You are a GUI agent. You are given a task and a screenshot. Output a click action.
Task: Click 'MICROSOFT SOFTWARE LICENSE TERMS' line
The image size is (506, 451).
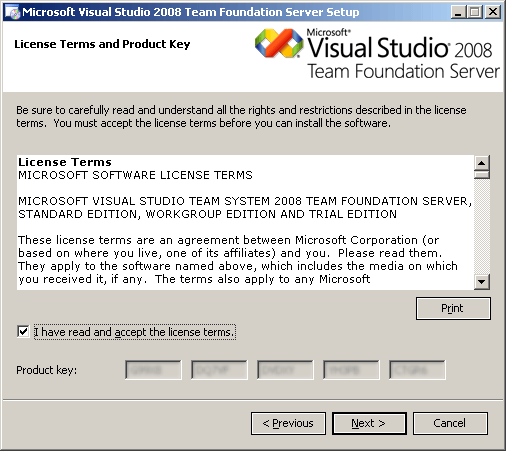(135, 175)
